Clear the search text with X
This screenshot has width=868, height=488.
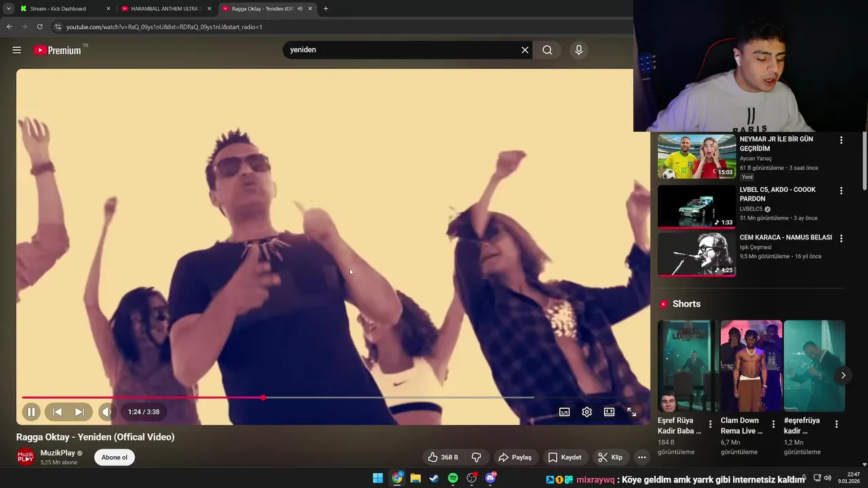click(525, 50)
